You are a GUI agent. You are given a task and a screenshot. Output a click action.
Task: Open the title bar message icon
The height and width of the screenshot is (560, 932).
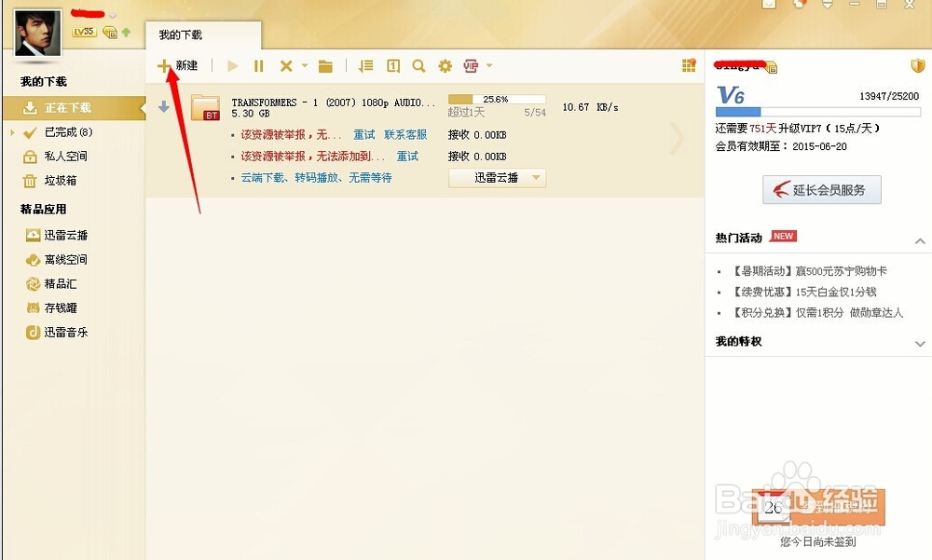coord(769,5)
